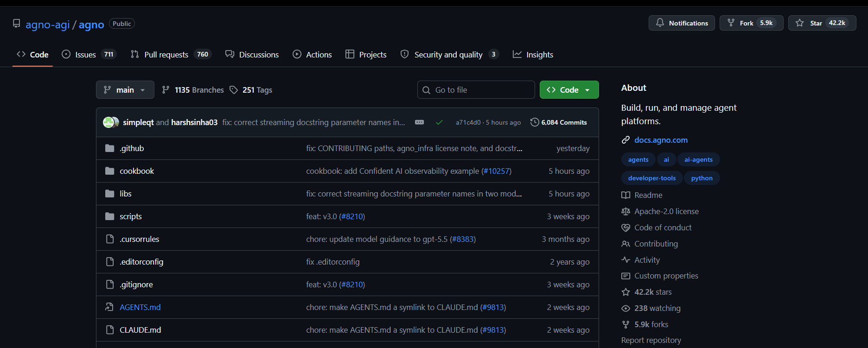Click the Apache-2.0 license scale icon
Viewport: 868px width, 348px height.
click(x=625, y=211)
